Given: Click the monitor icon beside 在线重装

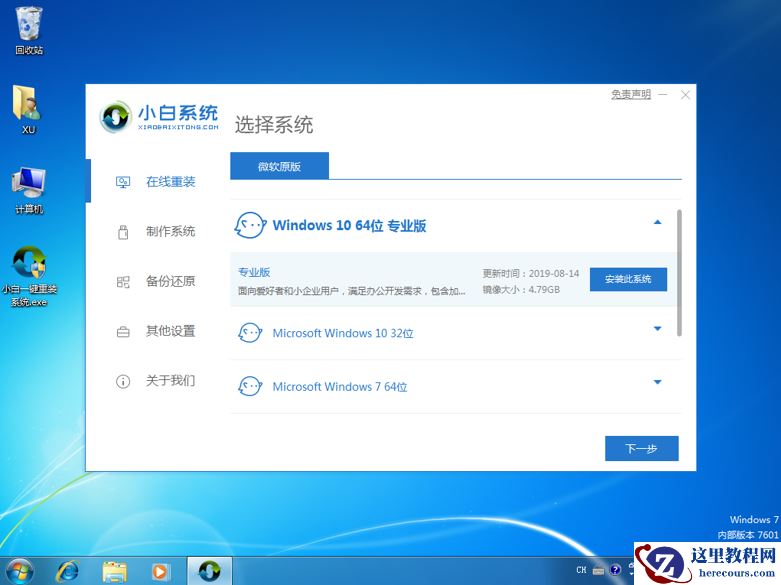Looking at the screenshot, I should 123,182.
